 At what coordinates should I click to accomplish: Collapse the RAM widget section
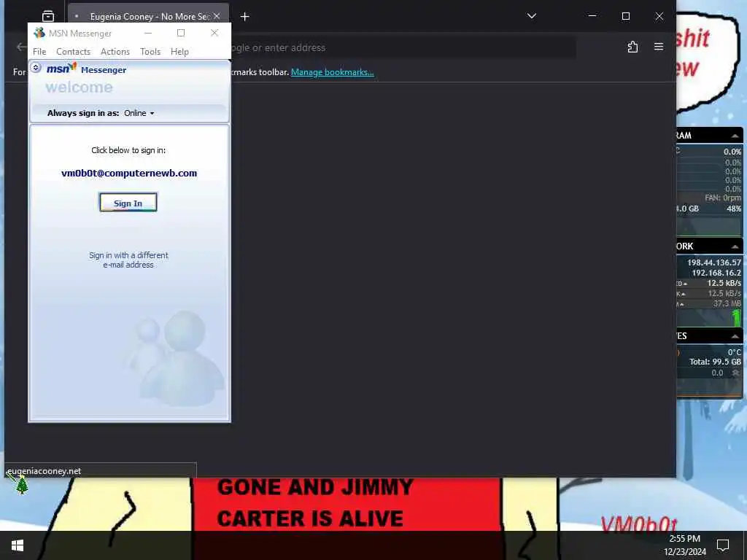click(x=735, y=136)
